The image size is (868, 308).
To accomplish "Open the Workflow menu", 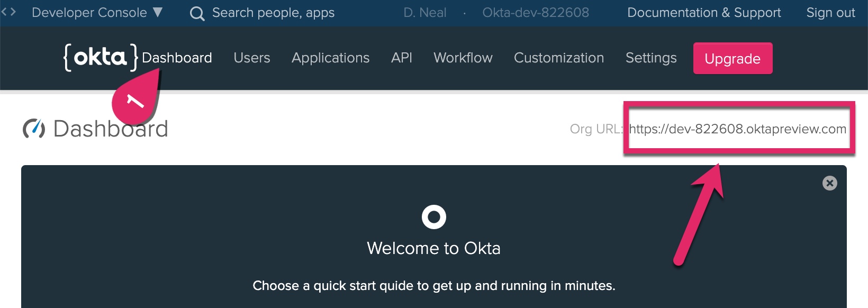I will (463, 58).
